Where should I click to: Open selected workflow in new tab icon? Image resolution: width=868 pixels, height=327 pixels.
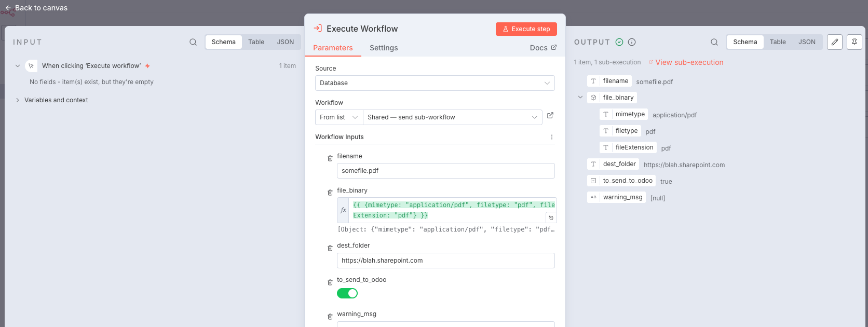[550, 116]
